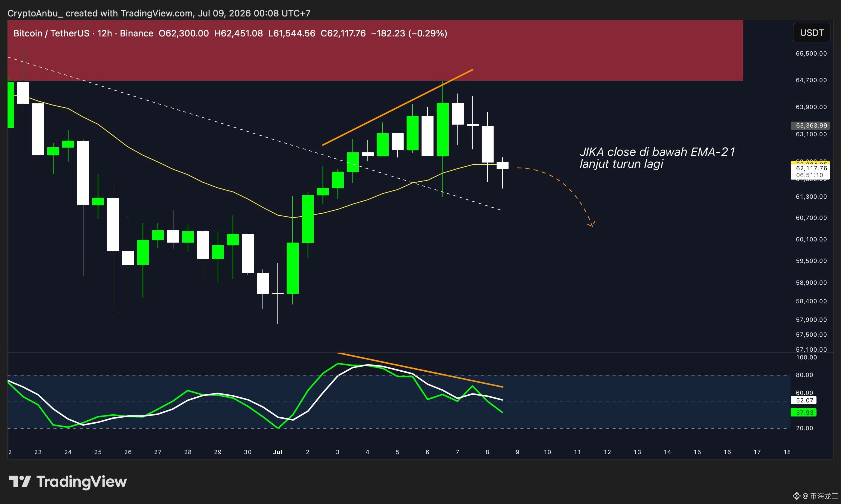Click the 57,900.00 price axis label
Image resolution: width=841 pixels, height=504 pixels.
[x=811, y=320]
